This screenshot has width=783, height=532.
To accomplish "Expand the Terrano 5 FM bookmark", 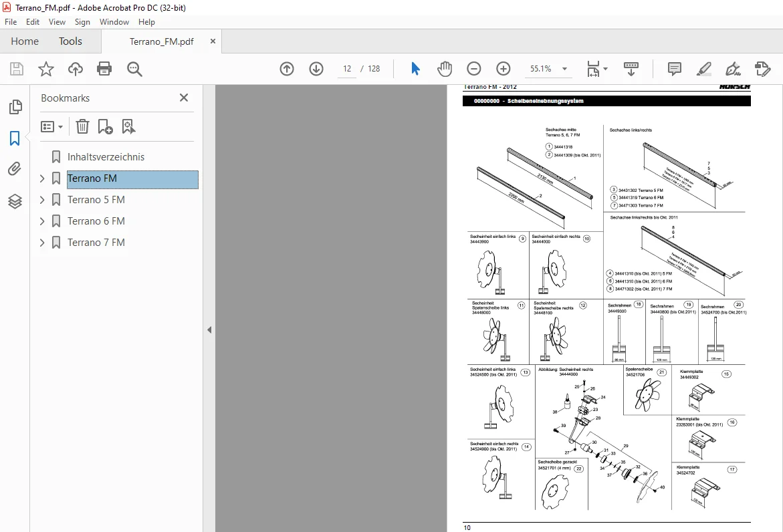I will coord(42,200).
